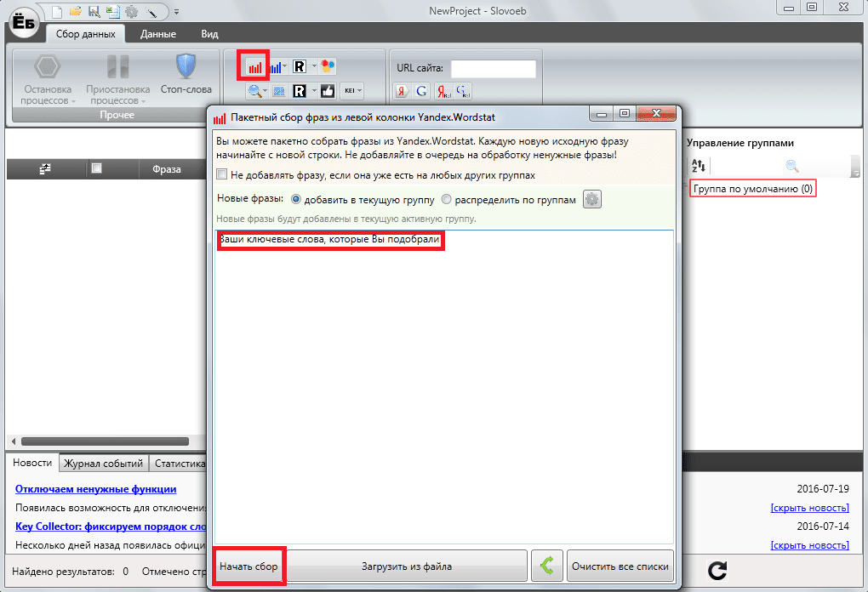Click the thumbs-up icon in toolbar
Image resolution: width=868 pixels, height=592 pixels.
pyautogui.click(x=328, y=91)
